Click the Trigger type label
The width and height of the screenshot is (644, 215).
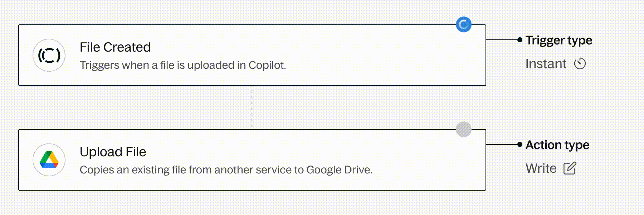click(x=559, y=40)
